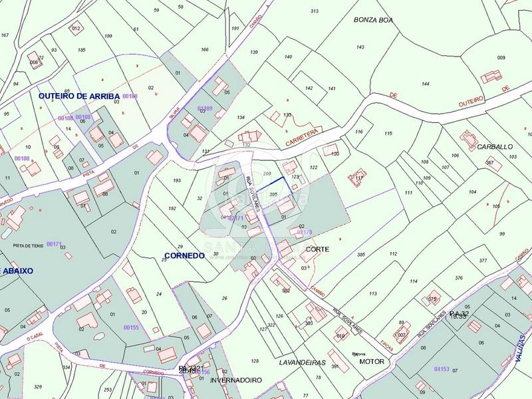The height and width of the screenshot is (399, 532).
Task: Click the CARBALLO place label
Action: [x=495, y=146]
